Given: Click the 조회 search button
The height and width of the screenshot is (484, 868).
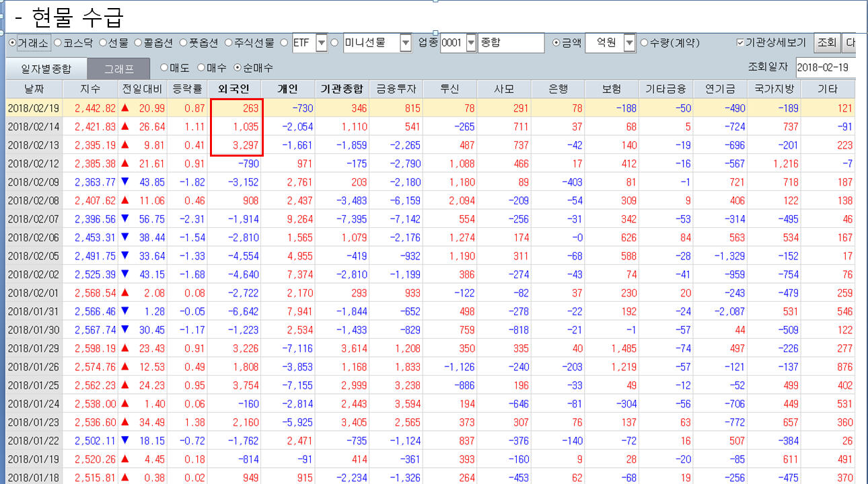Looking at the screenshot, I should click(x=826, y=43).
